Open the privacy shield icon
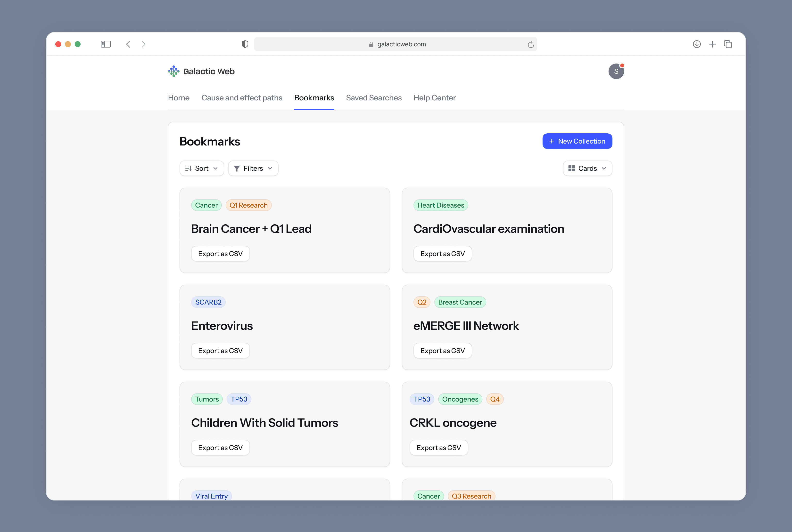The height and width of the screenshot is (532, 792). coord(245,44)
